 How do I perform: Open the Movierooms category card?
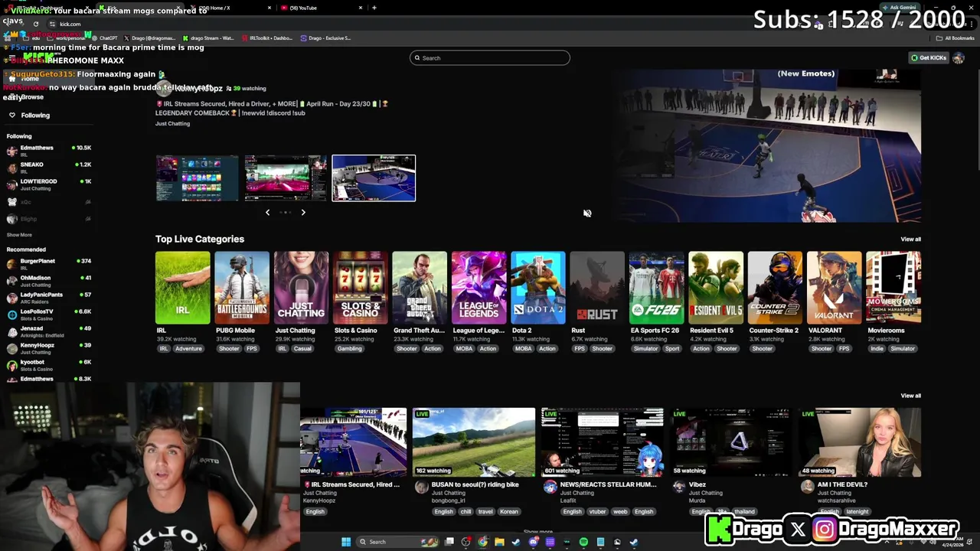click(893, 288)
